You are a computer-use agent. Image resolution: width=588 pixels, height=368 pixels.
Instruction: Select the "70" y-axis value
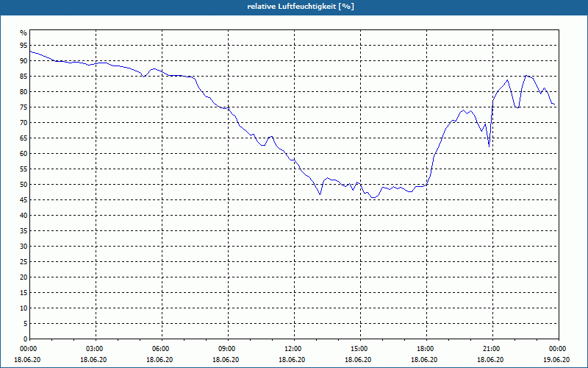[24, 123]
